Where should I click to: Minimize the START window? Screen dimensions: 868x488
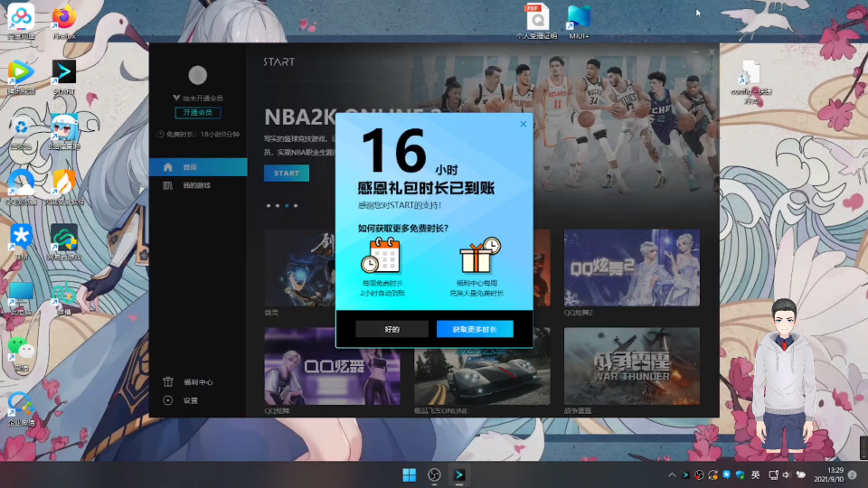(x=696, y=52)
